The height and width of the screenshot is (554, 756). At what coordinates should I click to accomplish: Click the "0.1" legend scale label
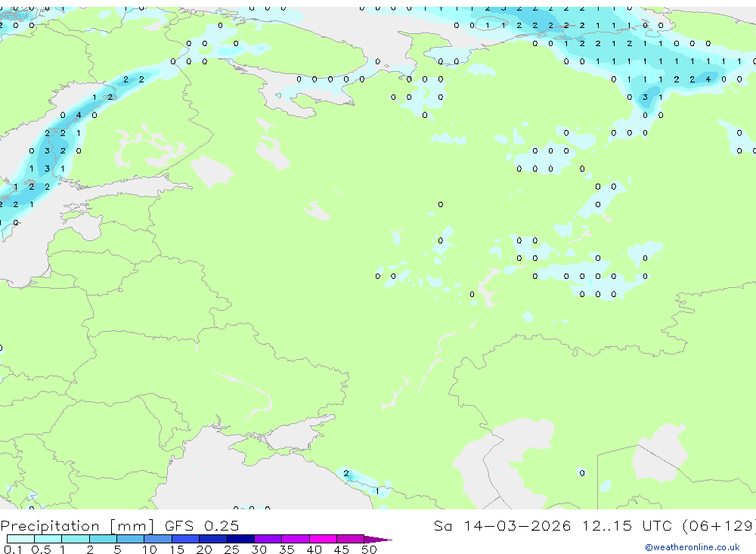click(x=13, y=549)
